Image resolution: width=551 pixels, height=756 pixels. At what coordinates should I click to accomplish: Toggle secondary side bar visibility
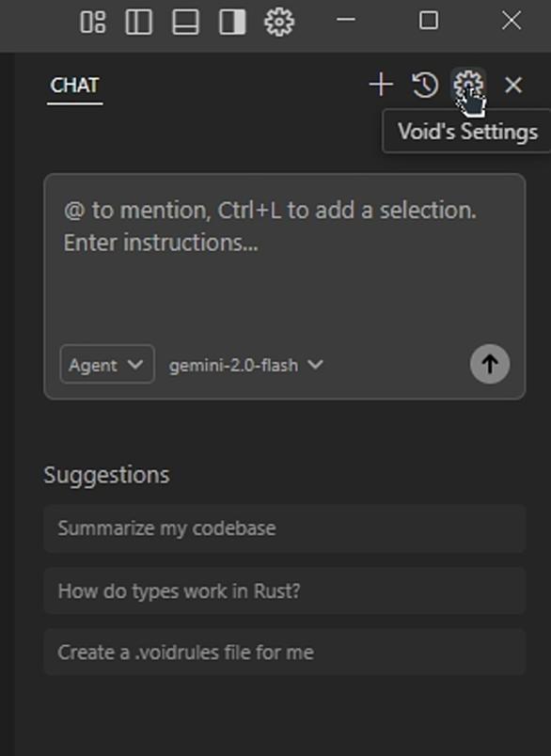click(232, 22)
